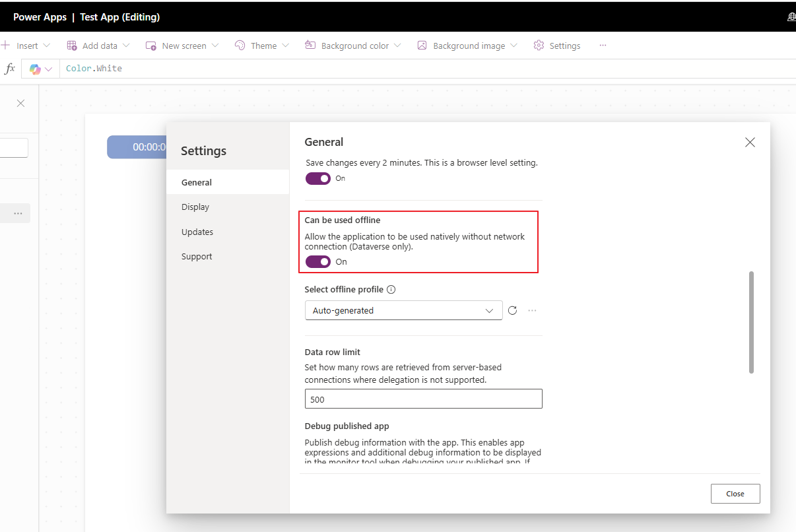Viewport: 796px width, 532px height.
Task: Click the Background image icon
Action: [x=421, y=45]
